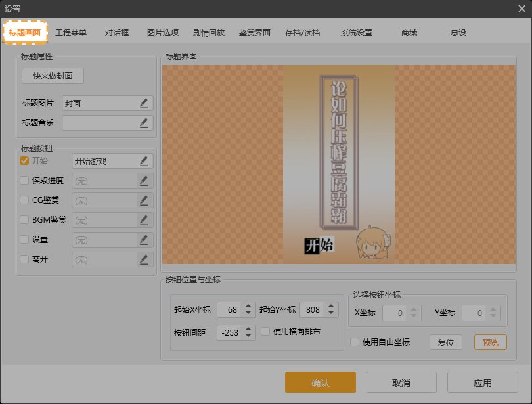Increase 按钮间距 with the up arrow

[248, 328]
